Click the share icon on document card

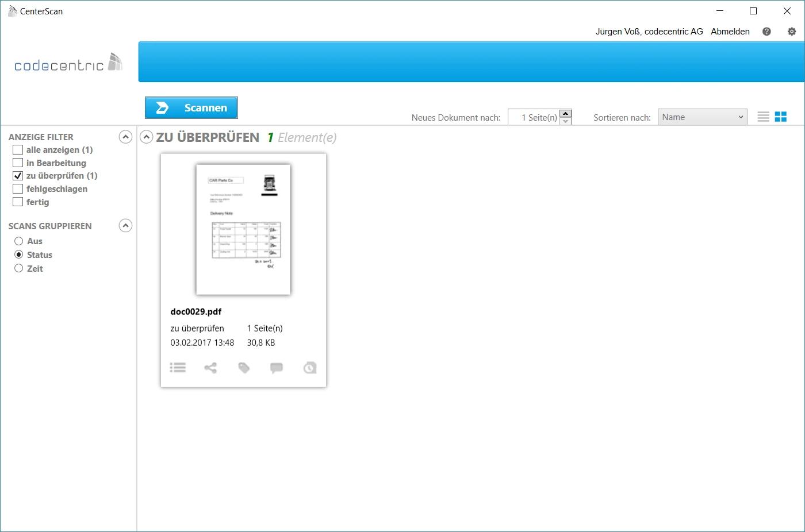(x=210, y=368)
